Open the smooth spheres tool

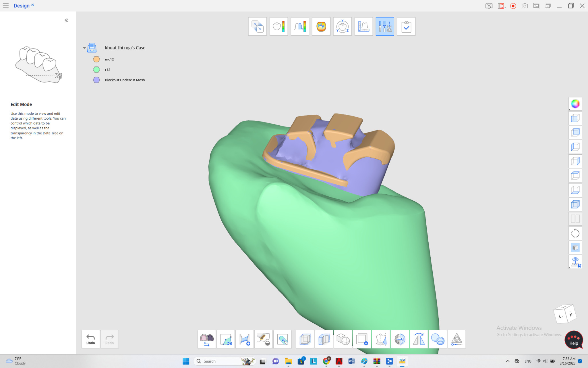[438, 339]
